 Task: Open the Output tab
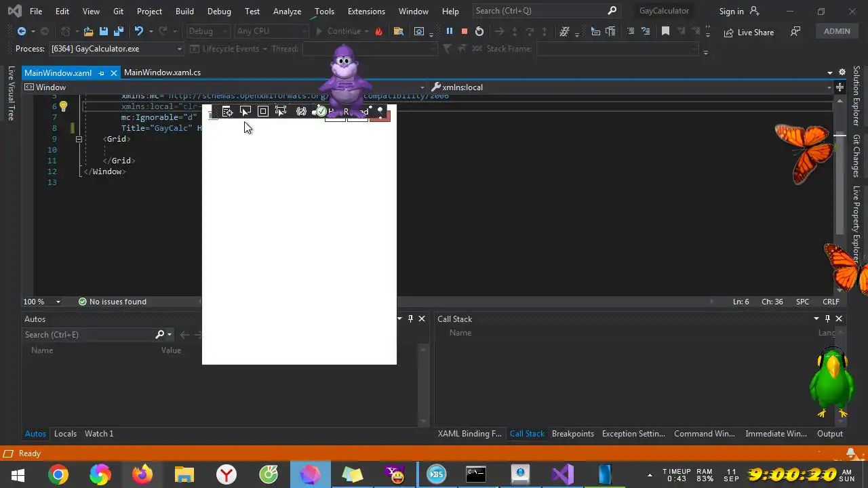point(829,434)
